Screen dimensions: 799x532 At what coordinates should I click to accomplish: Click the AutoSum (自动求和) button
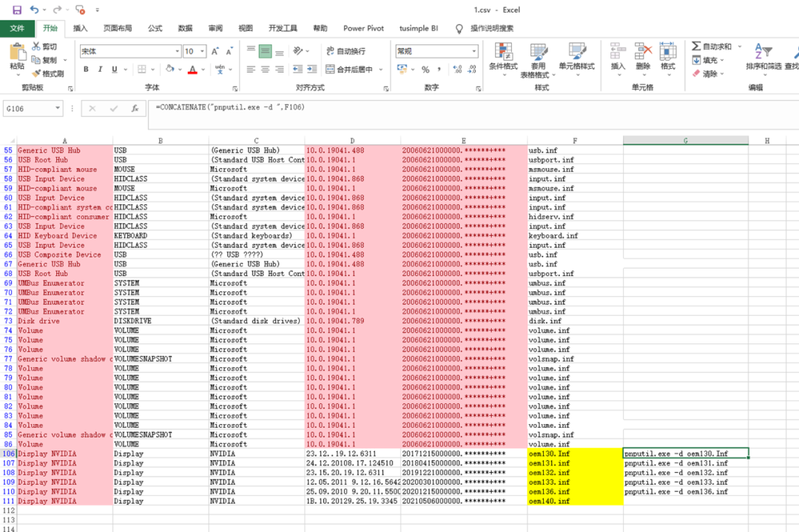click(x=712, y=47)
